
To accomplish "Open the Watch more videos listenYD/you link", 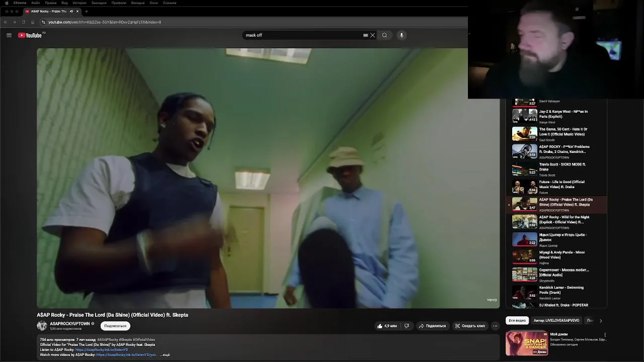I will [126, 355].
